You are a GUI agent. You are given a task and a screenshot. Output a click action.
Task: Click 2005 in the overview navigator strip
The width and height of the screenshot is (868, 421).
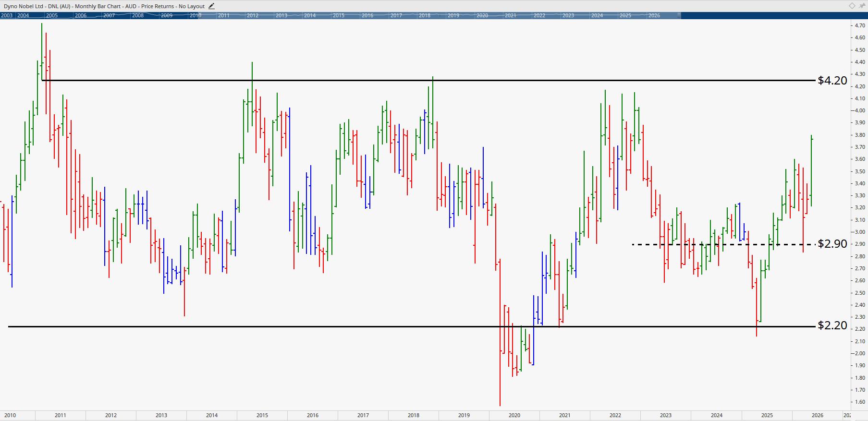[x=52, y=15]
